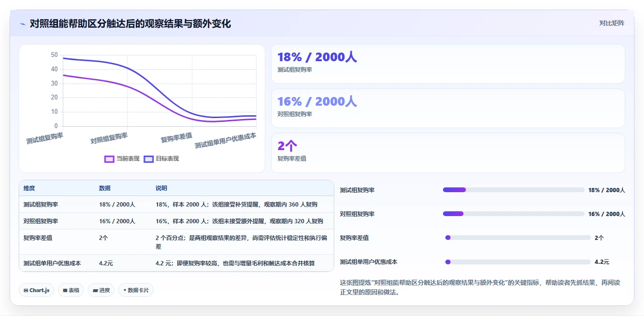Image resolution: width=644 pixels, height=316 pixels.
Task: Click the 进度 chip
Action: tap(101, 290)
